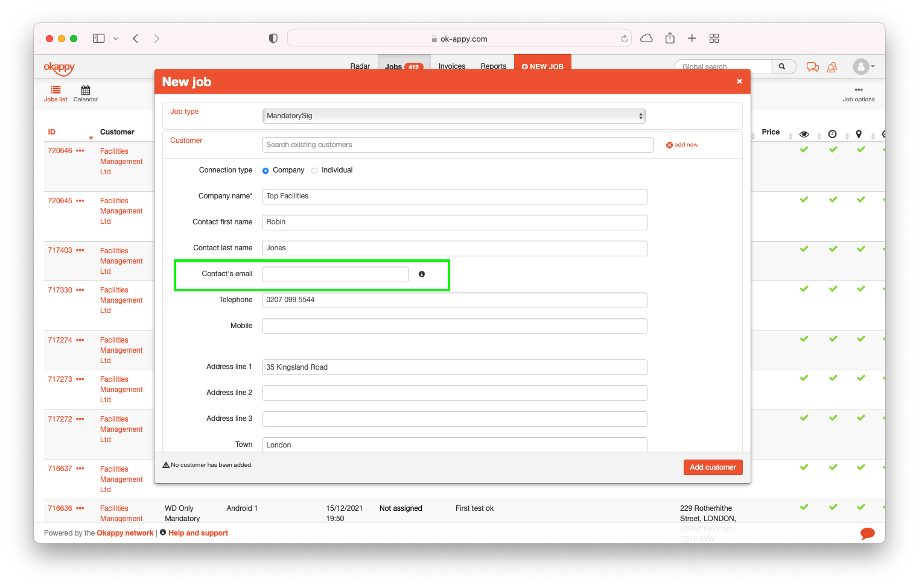Viewport: 919px width, 588px height.
Task: Click the Search existing customers field
Action: [458, 145]
